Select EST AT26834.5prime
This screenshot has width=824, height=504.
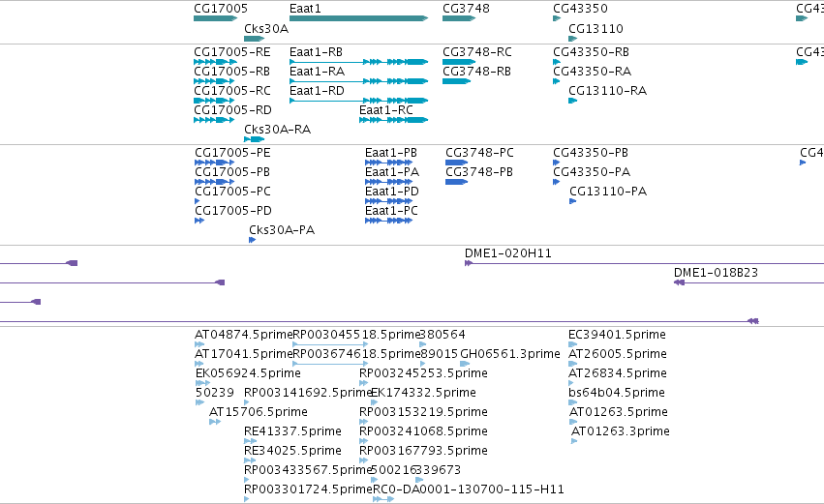pyautogui.click(x=618, y=373)
